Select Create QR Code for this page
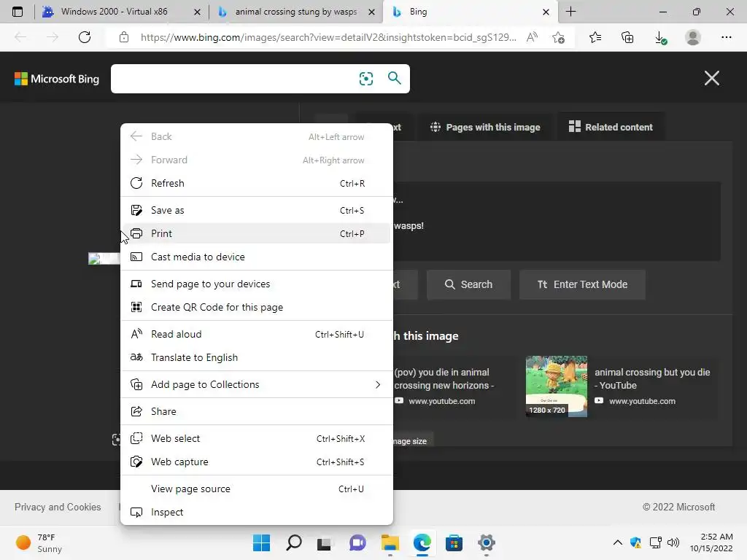Screen dimensions: 747x560 257,308
